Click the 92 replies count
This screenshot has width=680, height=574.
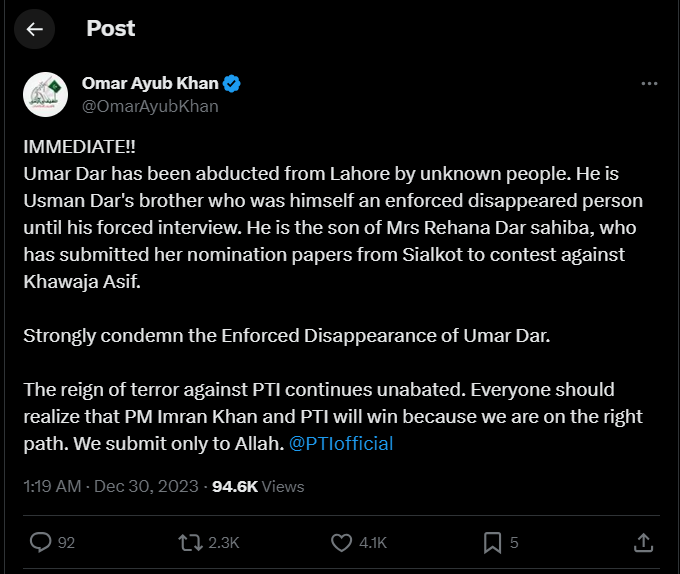click(x=66, y=543)
